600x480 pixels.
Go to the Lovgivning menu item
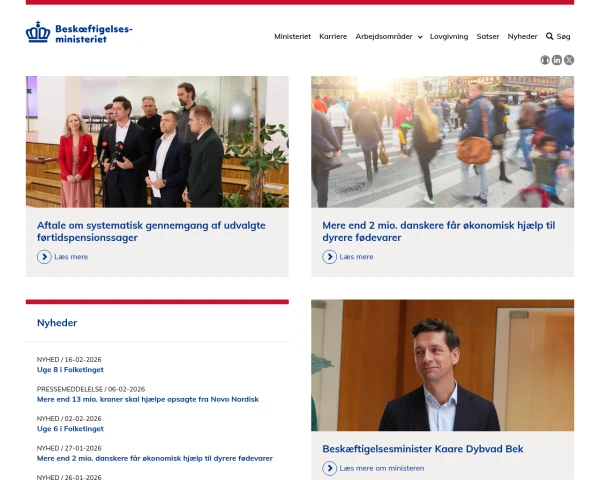point(449,36)
